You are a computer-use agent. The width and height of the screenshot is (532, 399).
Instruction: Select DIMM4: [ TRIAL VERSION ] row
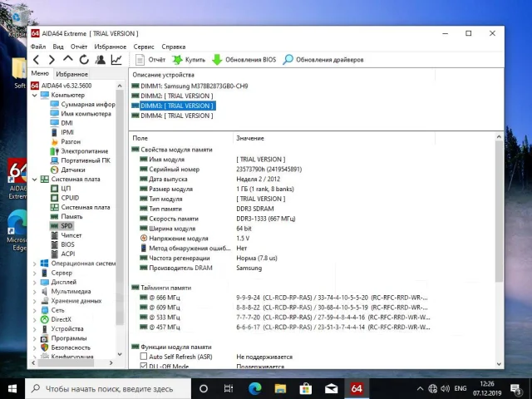pyautogui.click(x=173, y=116)
